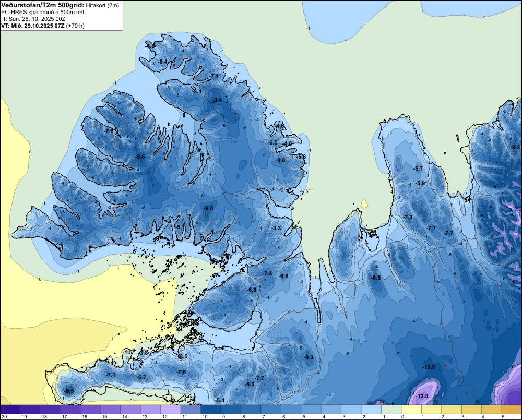Click the -1.5 temperature value on the map

coord(128,353)
